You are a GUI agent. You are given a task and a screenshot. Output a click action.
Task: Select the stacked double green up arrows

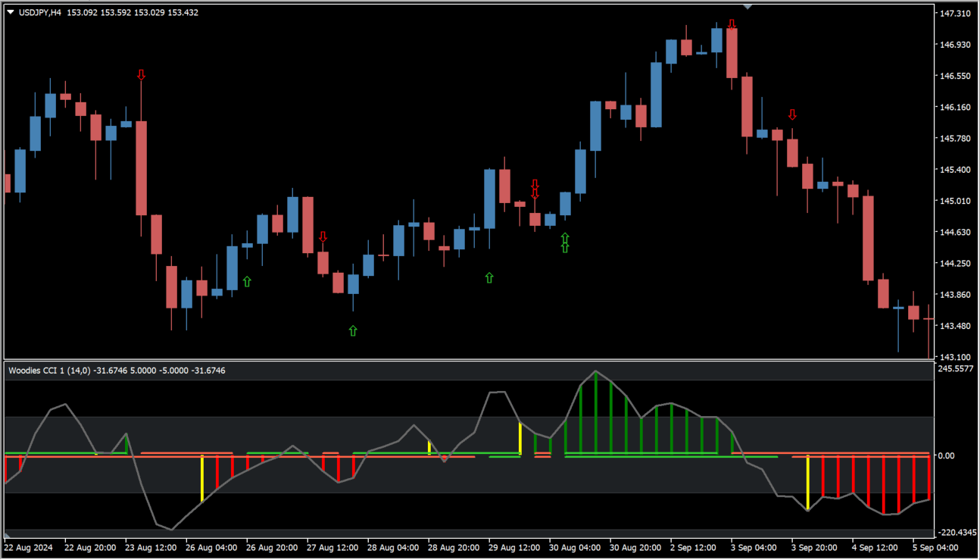pos(565,242)
